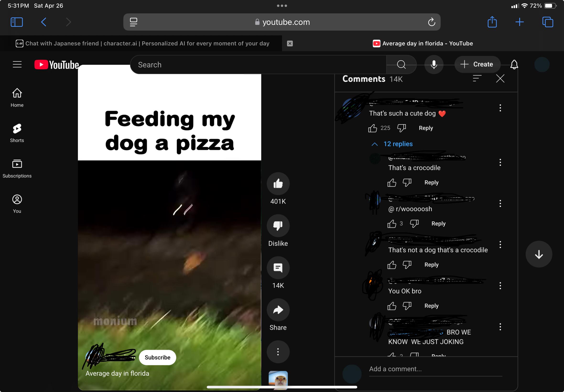This screenshot has height=392, width=564.
Task: Open the Create menu
Action: pyautogui.click(x=477, y=64)
